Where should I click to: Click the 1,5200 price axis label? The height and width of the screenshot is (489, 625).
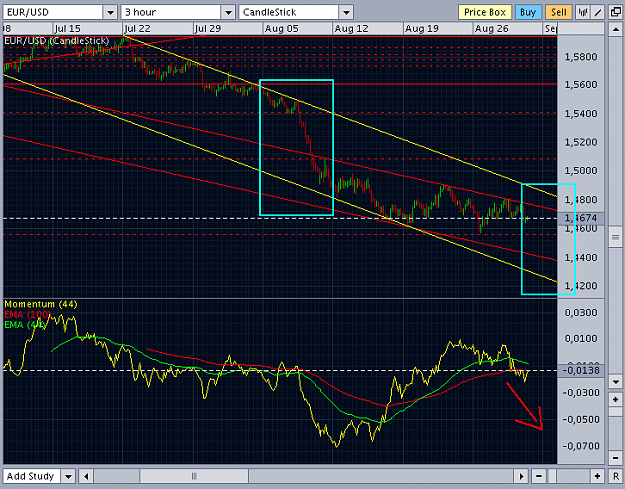click(x=581, y=142)
